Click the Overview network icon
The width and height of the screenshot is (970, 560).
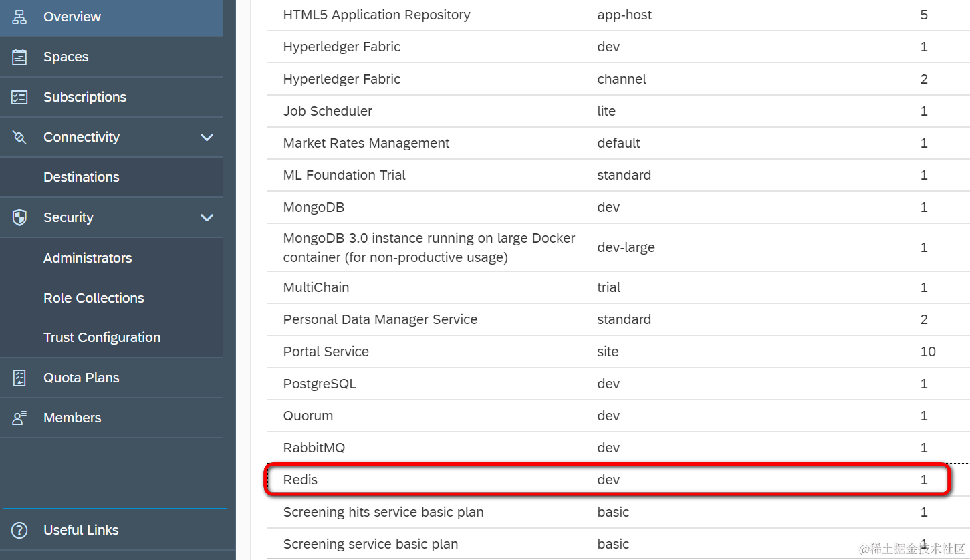[19, 17]
